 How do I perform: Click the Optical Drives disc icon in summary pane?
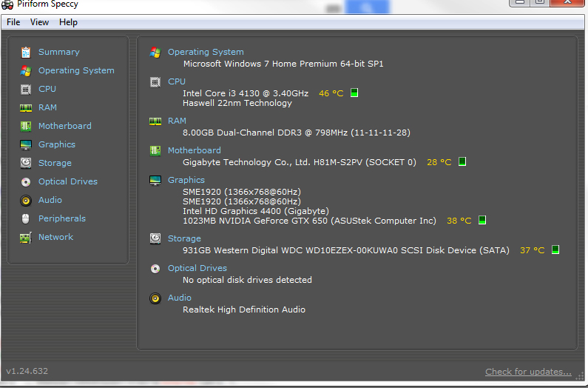(x=155, y=269)
